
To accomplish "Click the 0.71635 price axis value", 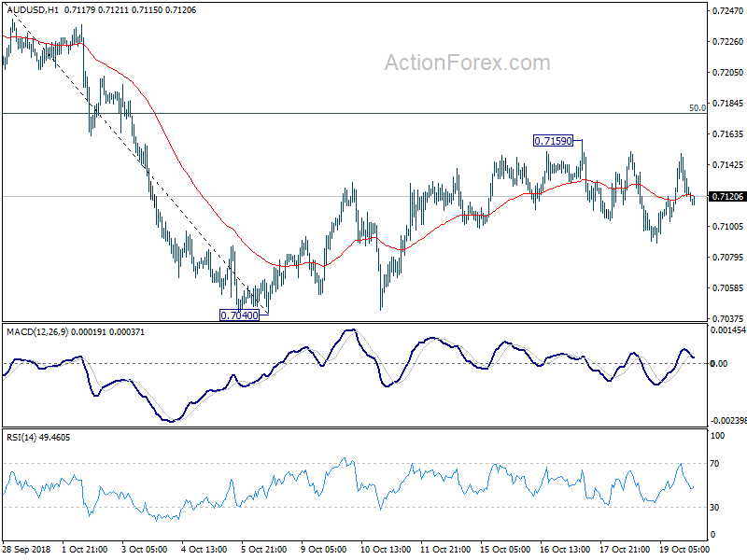I will point(727,133).
